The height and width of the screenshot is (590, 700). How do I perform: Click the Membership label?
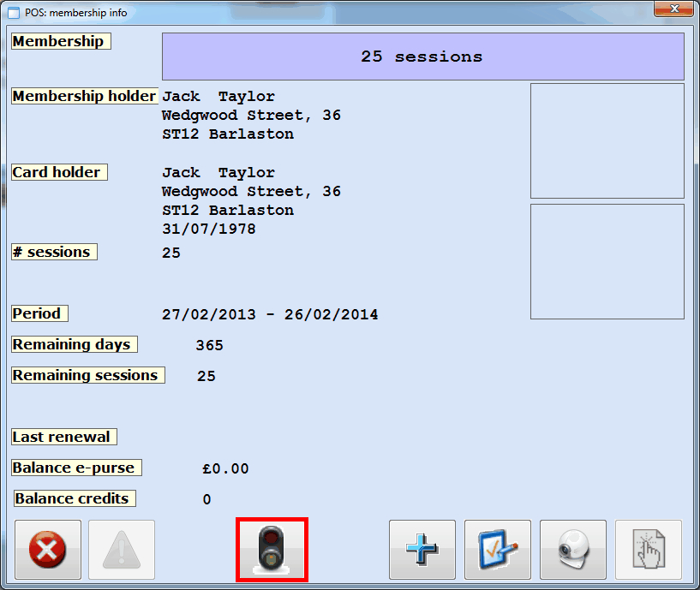(61, 41)
